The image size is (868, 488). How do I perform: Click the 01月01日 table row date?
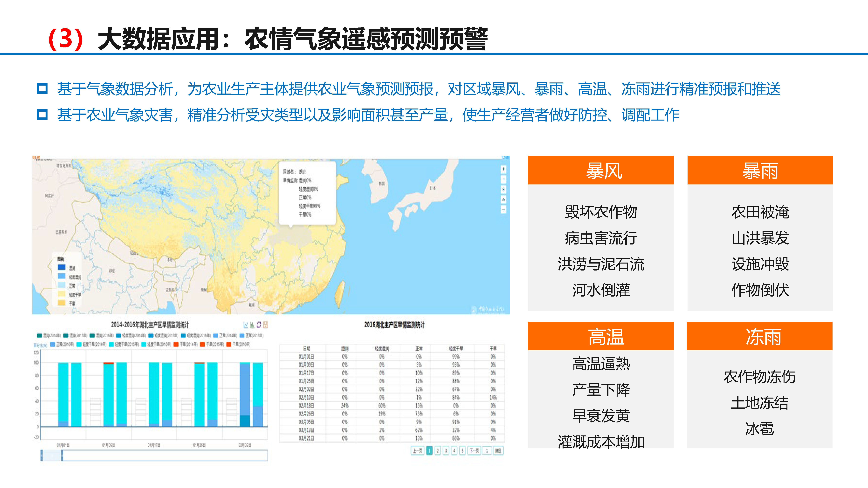[x=306, y=357]
